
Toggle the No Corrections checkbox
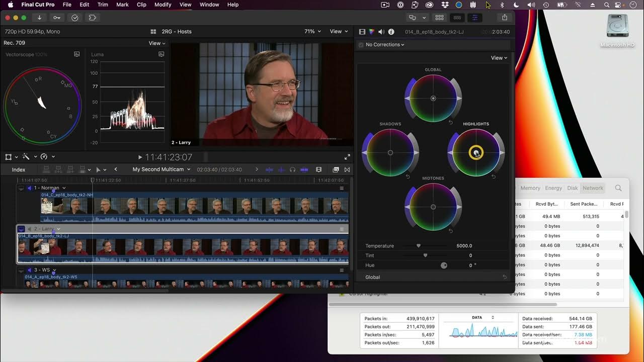[361, 45]
